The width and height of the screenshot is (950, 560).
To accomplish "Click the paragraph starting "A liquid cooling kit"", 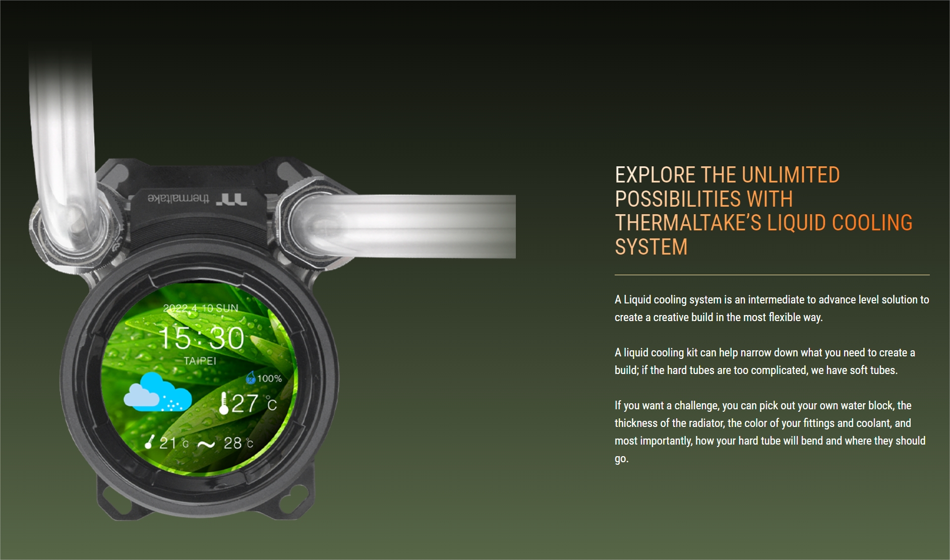I will click(x=765, y=361).
